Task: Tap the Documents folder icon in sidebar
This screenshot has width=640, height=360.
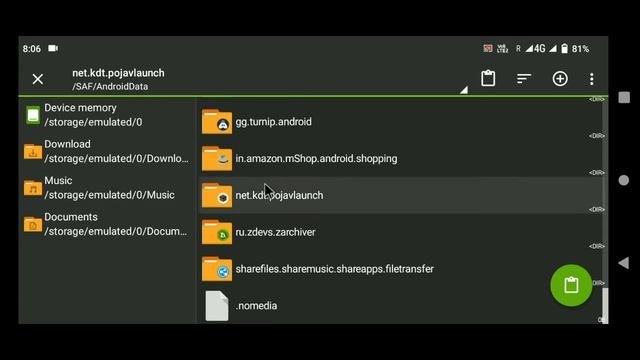Action: click(x=33, y=224)
